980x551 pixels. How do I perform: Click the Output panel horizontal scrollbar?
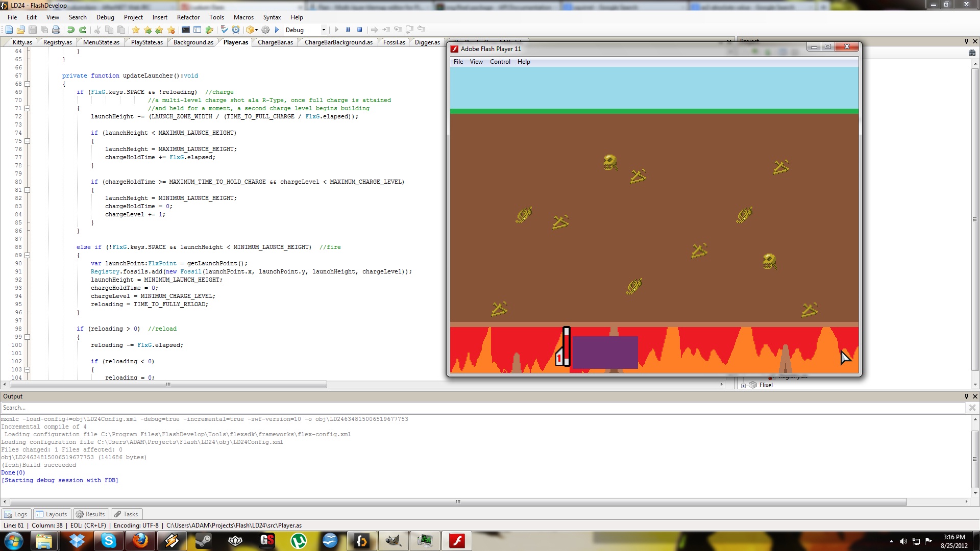[x=458, y=502]
